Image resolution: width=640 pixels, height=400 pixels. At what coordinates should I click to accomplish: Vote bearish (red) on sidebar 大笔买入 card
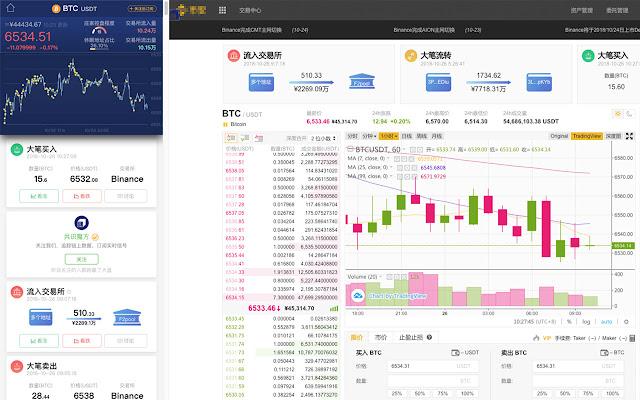pyautogui.click(x=82, y=196)
